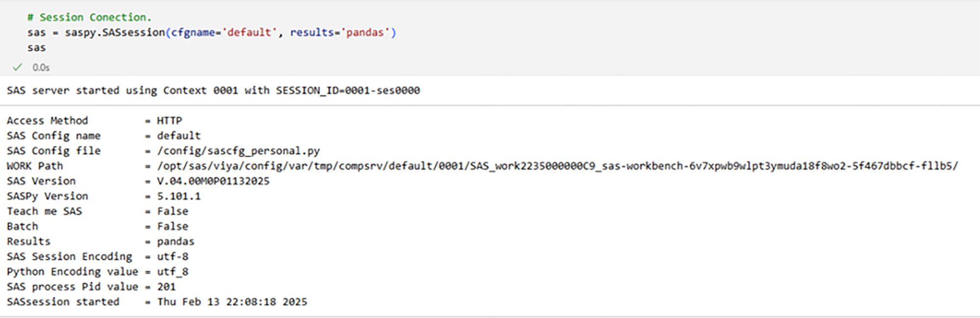Click the Access Method HTTP value
The image size is (980, 318).
tap(170, 121)
